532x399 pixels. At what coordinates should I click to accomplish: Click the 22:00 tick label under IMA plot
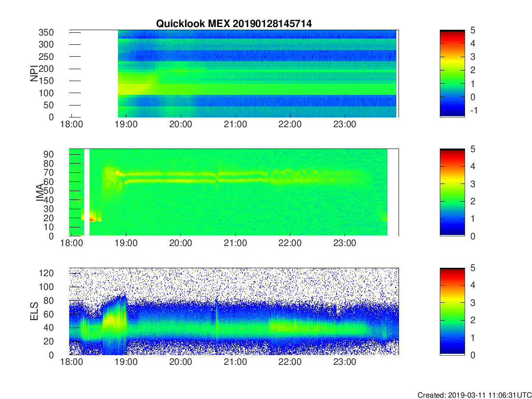tap(290, 243)
